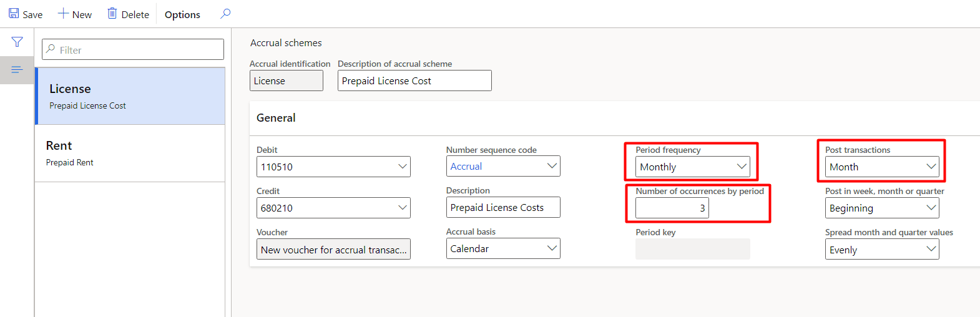
Task: Open the funnel filter pane icon
Action: pos(17,42)
